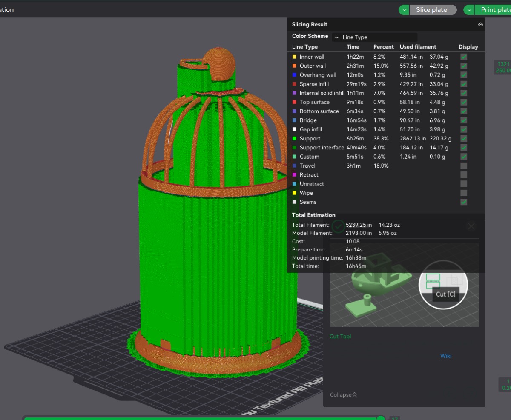Open the Print plate dropdown arrow
Screen dimensions: 511x420
469,10
